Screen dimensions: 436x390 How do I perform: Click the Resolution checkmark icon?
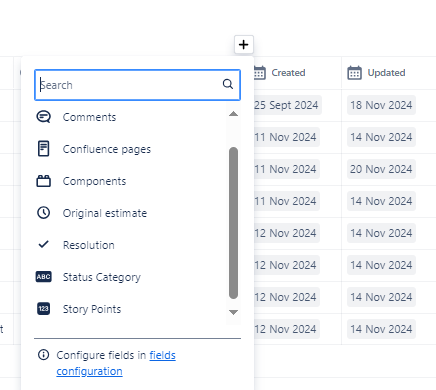(43, 244)
